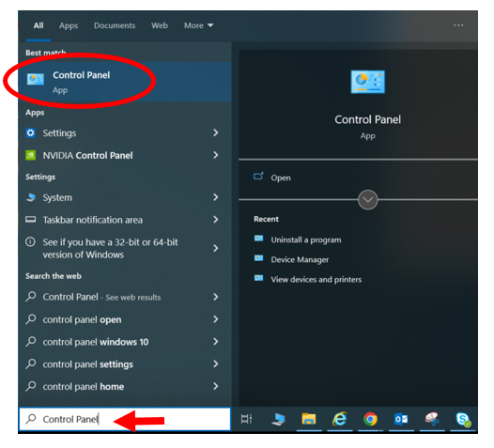Click the large Control Panel icon in preview pane

(x=367, y=82)
